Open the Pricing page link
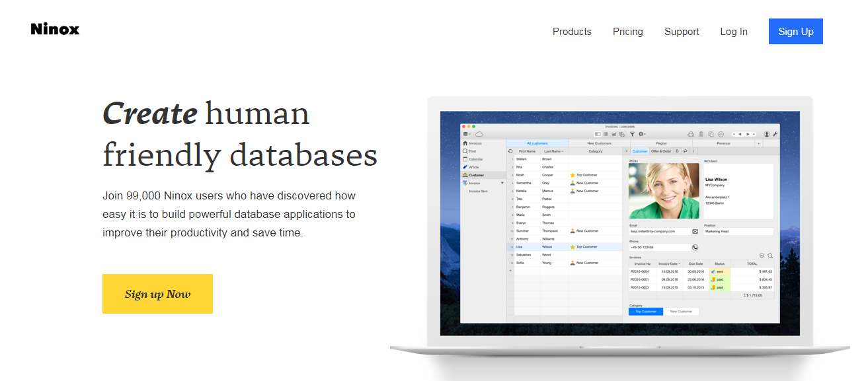The image size is (868, 381). point(627,32)
